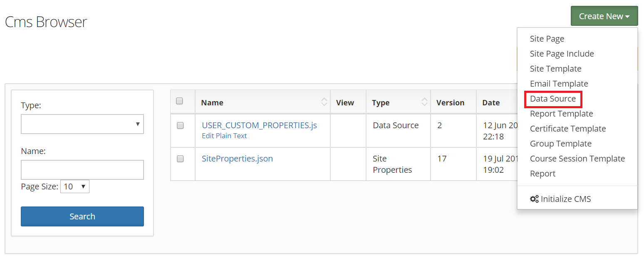Select the SiteProperties.json row checkbox

click(180, 159)
